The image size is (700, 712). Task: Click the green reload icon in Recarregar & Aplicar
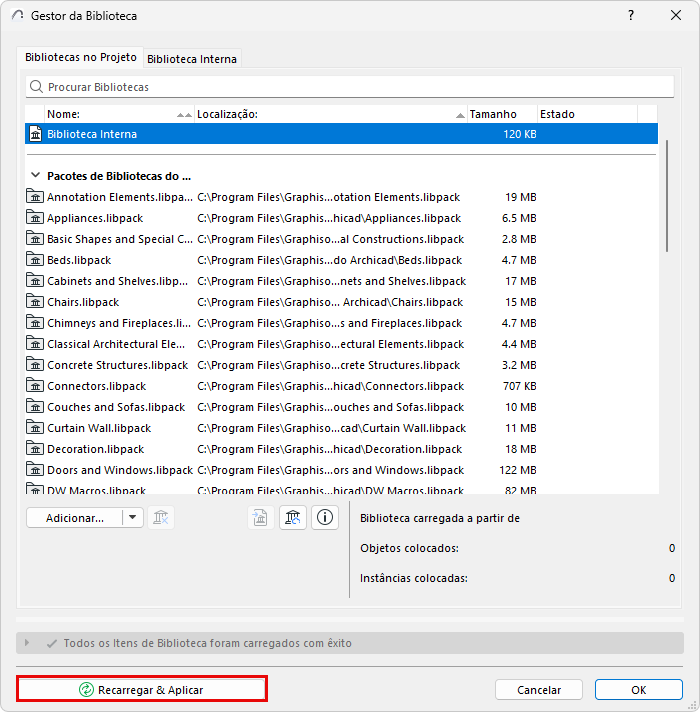86,689
